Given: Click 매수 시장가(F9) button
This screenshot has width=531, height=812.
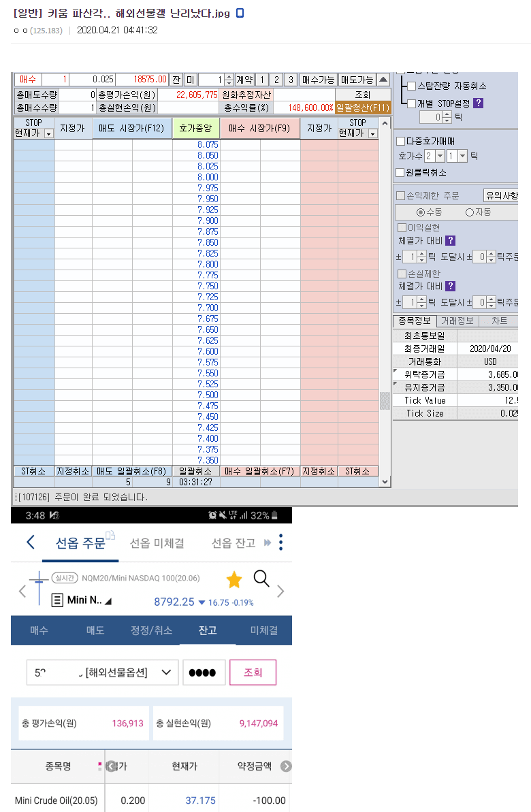Looking at the screenshot, I should 259,129.
